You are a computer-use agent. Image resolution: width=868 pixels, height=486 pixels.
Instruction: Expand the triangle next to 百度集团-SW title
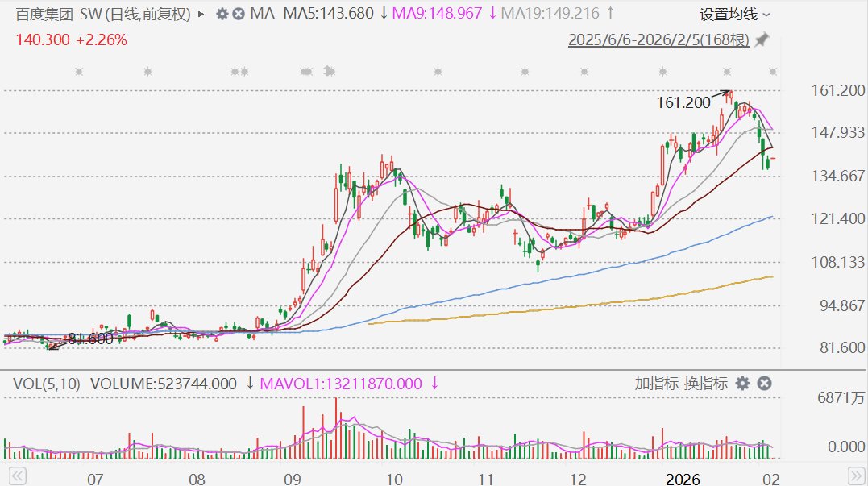tap(201, 14)
